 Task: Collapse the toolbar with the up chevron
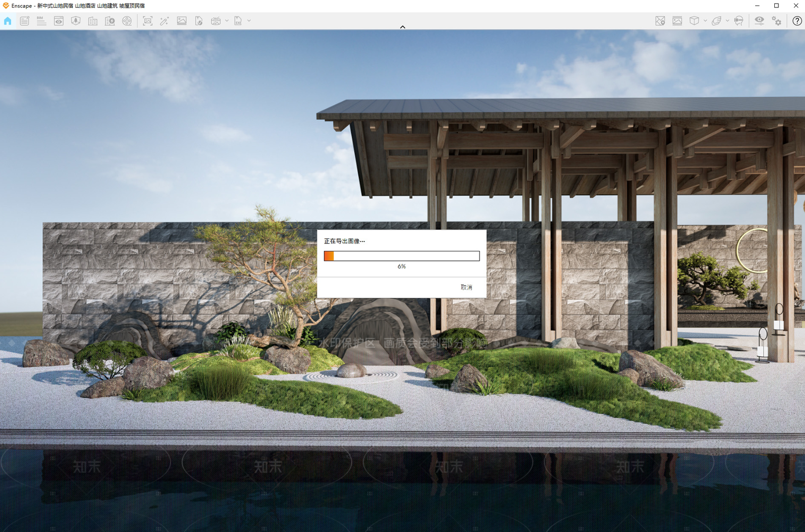403,27
